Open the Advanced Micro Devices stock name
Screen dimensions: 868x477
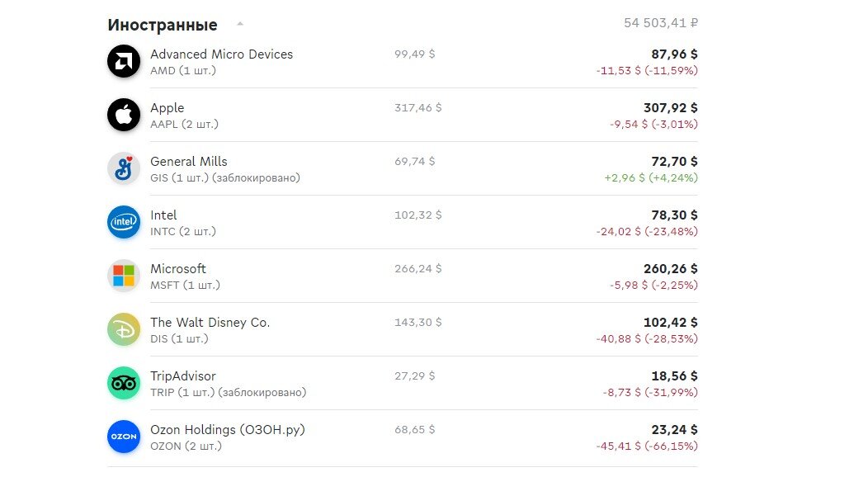pos(221,54)
